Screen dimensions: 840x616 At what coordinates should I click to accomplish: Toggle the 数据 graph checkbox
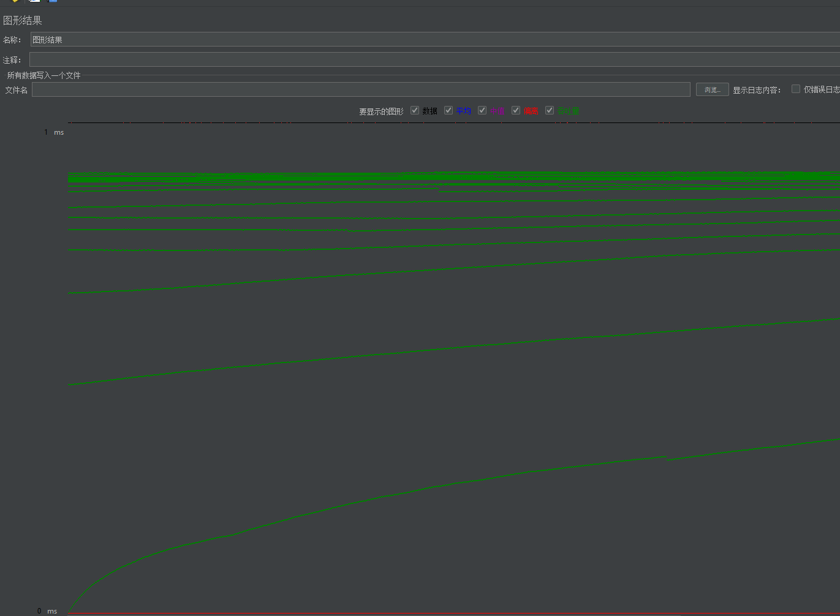click(415, 110)
